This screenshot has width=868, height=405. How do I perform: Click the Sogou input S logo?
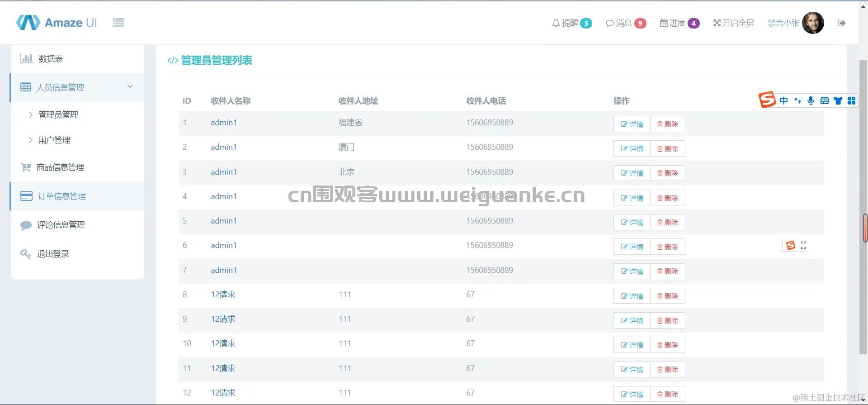click(x=767, y=100)
